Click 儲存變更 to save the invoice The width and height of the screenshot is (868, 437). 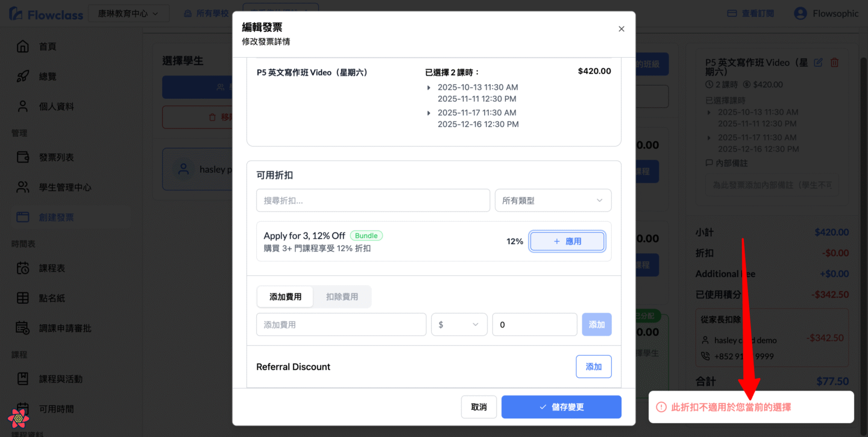(x=561, y=407)
